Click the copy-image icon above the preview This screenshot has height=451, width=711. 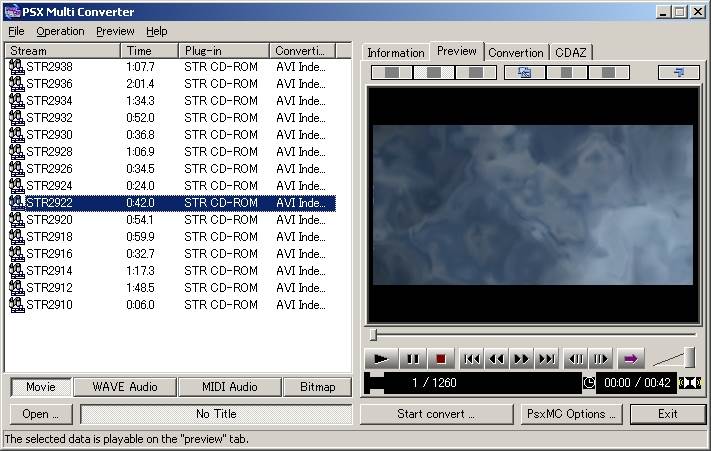[525, 72]
